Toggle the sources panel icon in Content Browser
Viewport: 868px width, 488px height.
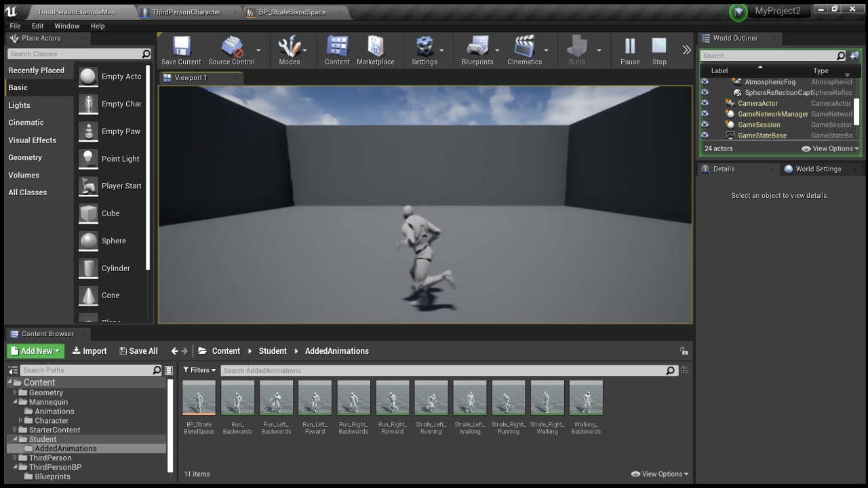click(x=13, y=370)
